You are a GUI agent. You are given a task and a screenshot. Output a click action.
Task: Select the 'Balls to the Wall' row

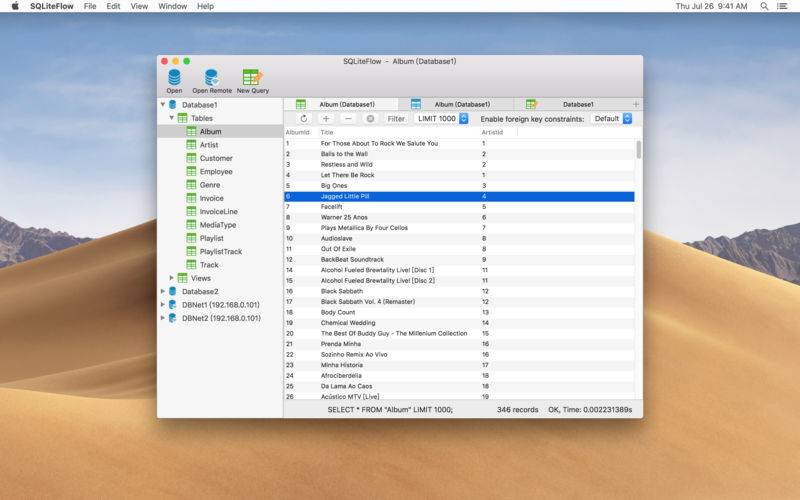[459, 154]
